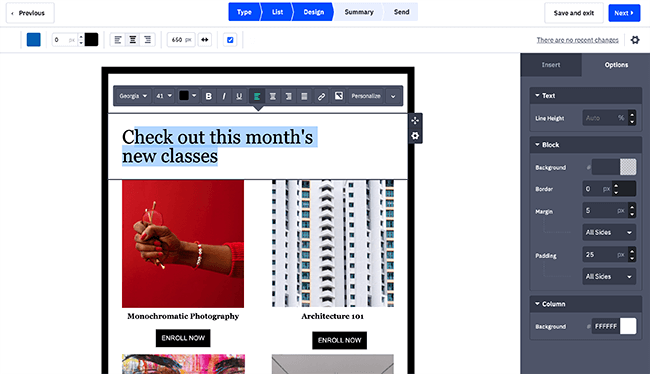This screenshot has width=650, height=374.
Task: Pick the black border color swatch in top toolbar
Action: [x=92, y=40]
